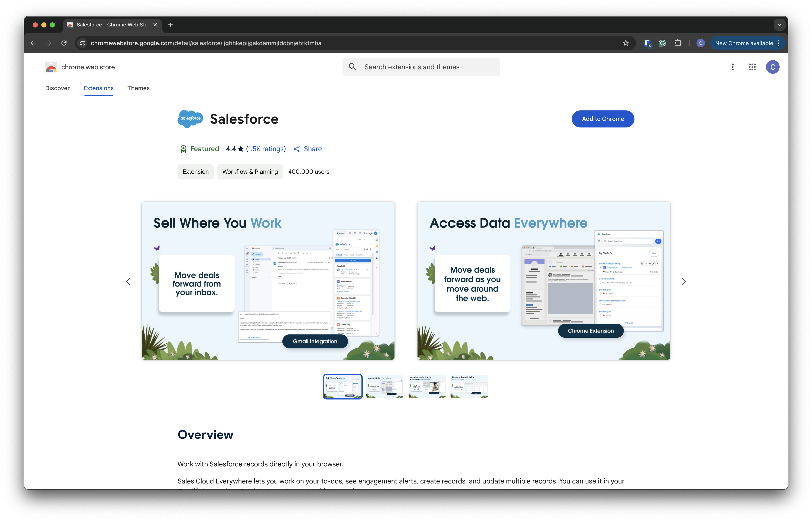Open the Extensions puzzle-piece menu
The width and height of the screenshot is (812, 521).
click(x=678, y=43)
